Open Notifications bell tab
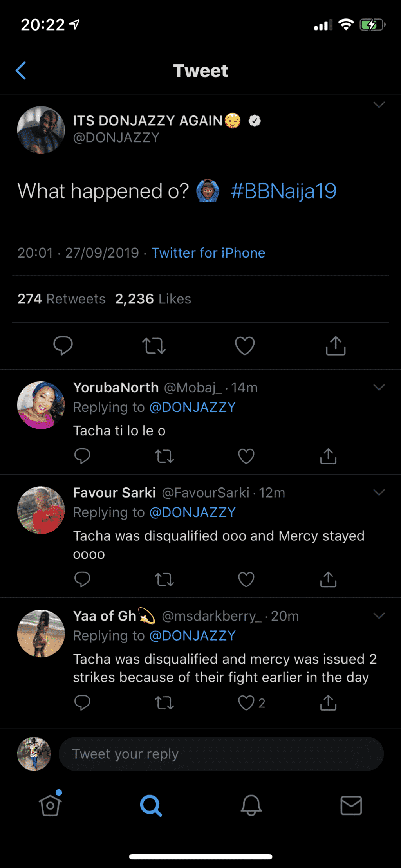 (251, 805)
